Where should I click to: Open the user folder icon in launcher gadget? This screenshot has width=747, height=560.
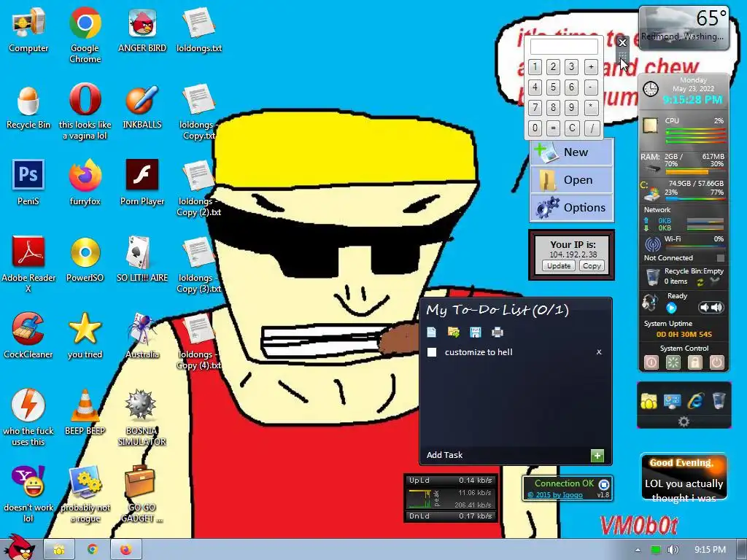tap(649, 402)
